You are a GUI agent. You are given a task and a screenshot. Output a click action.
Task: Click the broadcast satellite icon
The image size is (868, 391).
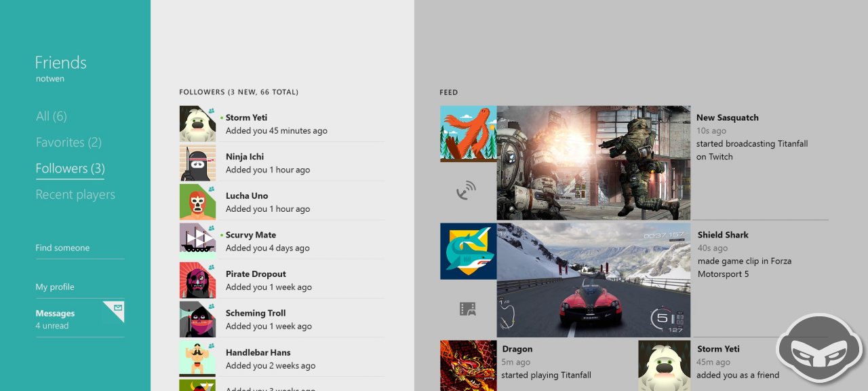[x=467, y=191]
